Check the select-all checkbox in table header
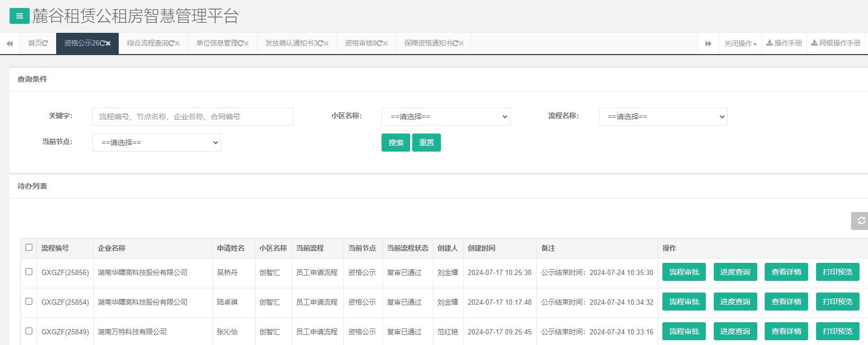The image size is (868, 345). tap(29, 247)
